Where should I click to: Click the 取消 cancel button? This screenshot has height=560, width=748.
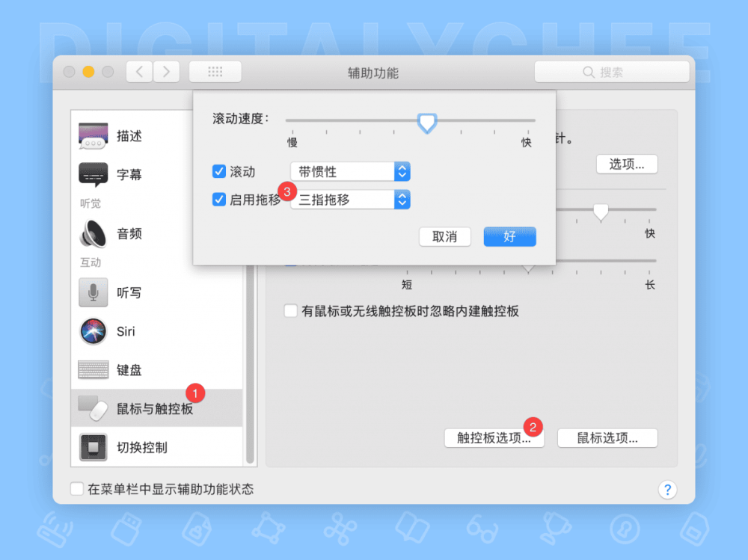(x=444, y=236)
